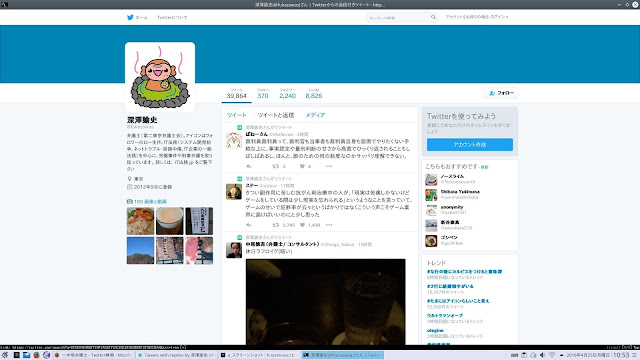The image size is (640, 360).
Task: Open suggested user ゴシペン
Action: coord(449,238)
